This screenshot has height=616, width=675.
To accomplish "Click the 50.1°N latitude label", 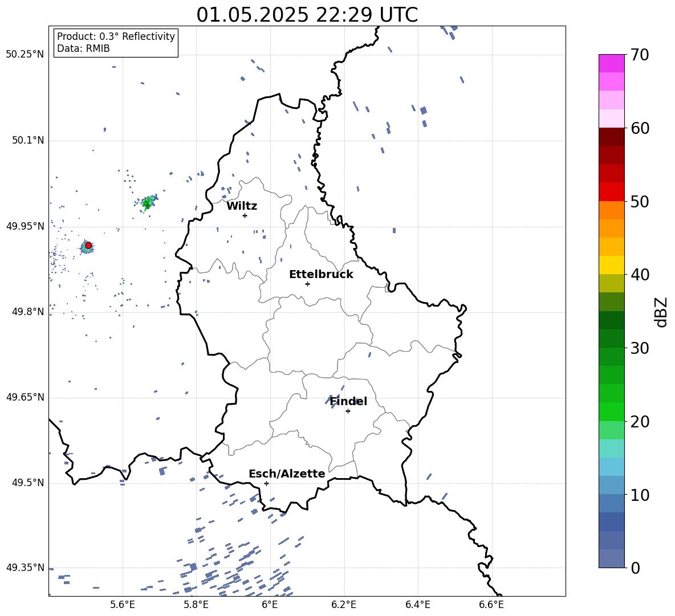I will click(x=28, y=140).
